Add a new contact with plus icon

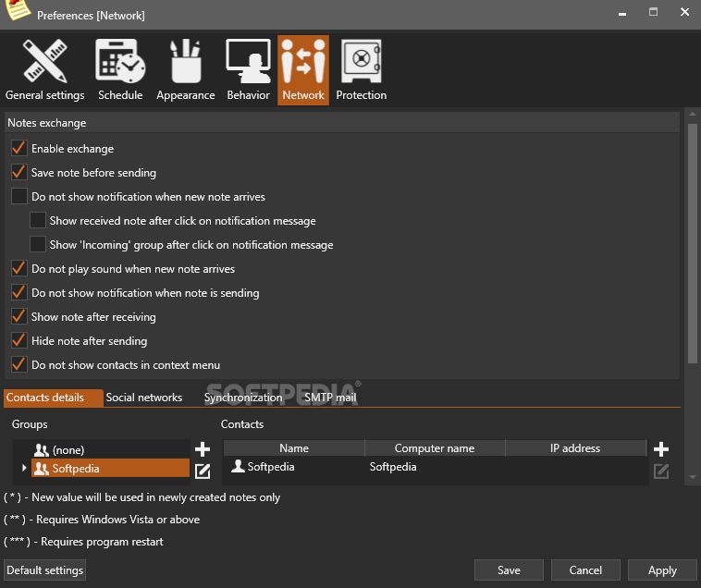coord(661,449)
